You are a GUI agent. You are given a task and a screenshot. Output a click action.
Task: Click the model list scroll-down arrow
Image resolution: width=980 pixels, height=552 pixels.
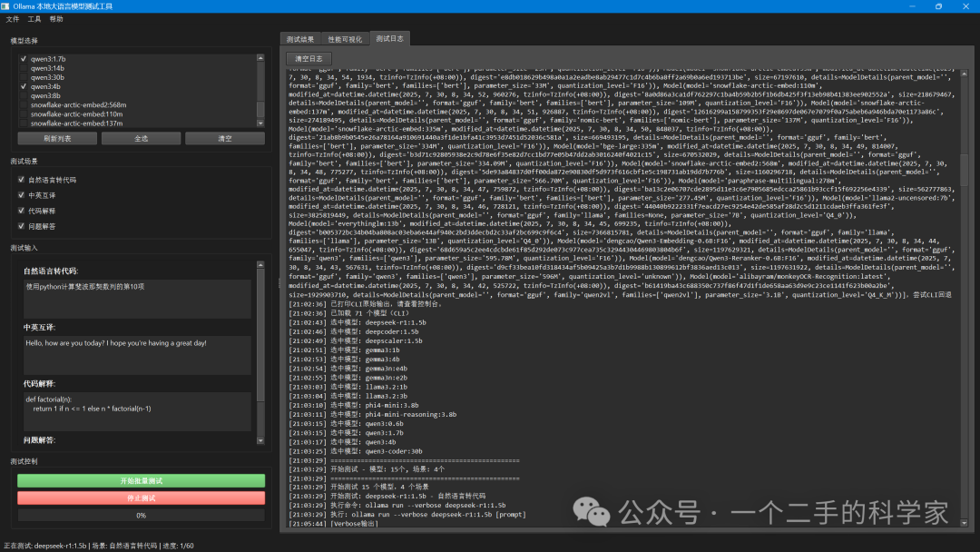[260, 123]
